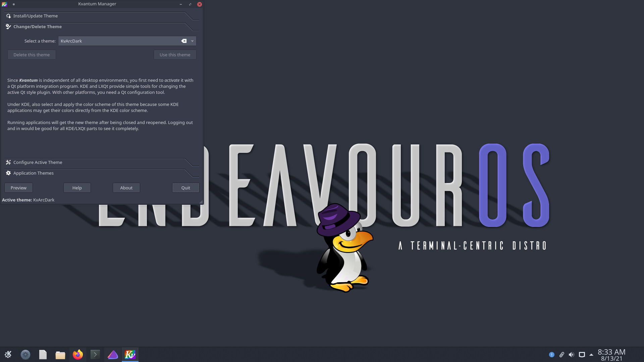Launch System Settings from the taskbar
This screenshot has width=644, height=362.
(x=25, y=354)
